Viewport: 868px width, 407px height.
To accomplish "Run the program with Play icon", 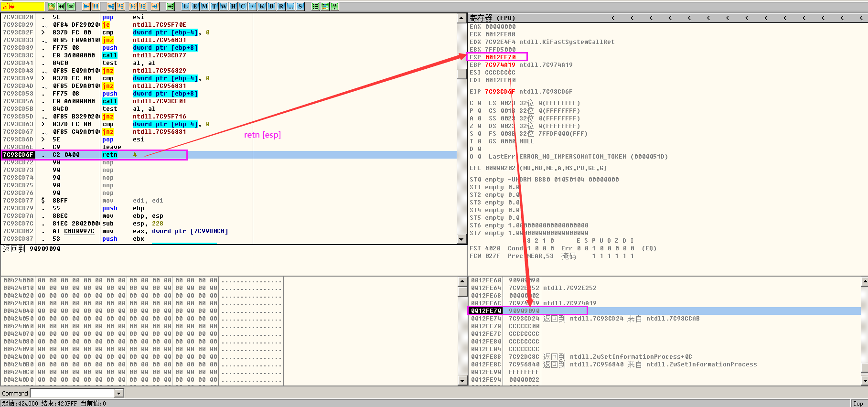I will (x=86, y=6).
